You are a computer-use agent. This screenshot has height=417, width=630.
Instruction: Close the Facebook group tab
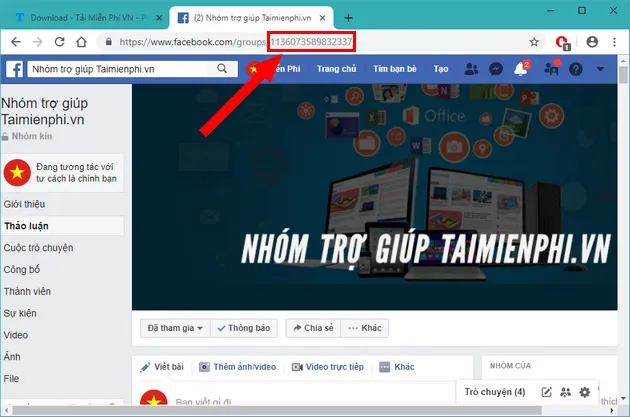pos(322,18)
